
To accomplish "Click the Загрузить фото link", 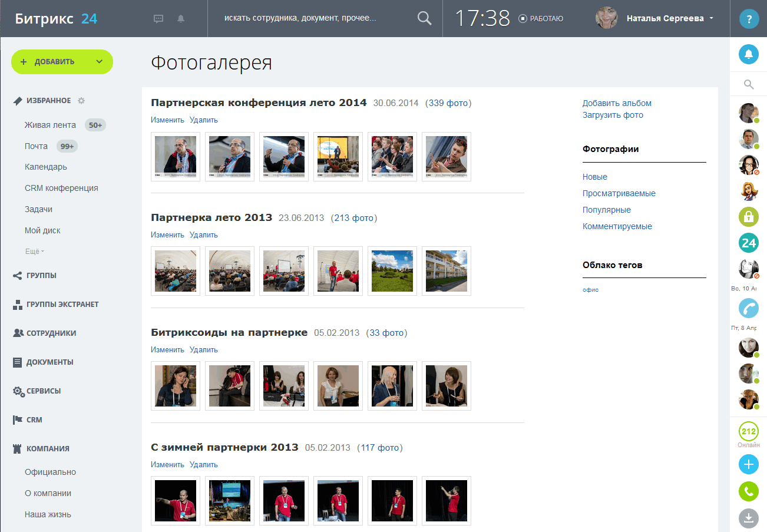I will click(x=613, y=115).
